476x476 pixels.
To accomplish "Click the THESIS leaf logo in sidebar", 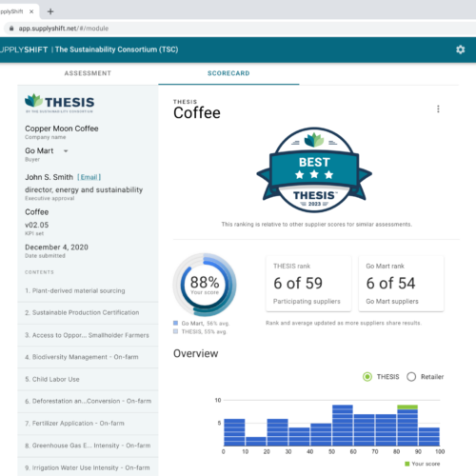I will (x=59, y=103).
